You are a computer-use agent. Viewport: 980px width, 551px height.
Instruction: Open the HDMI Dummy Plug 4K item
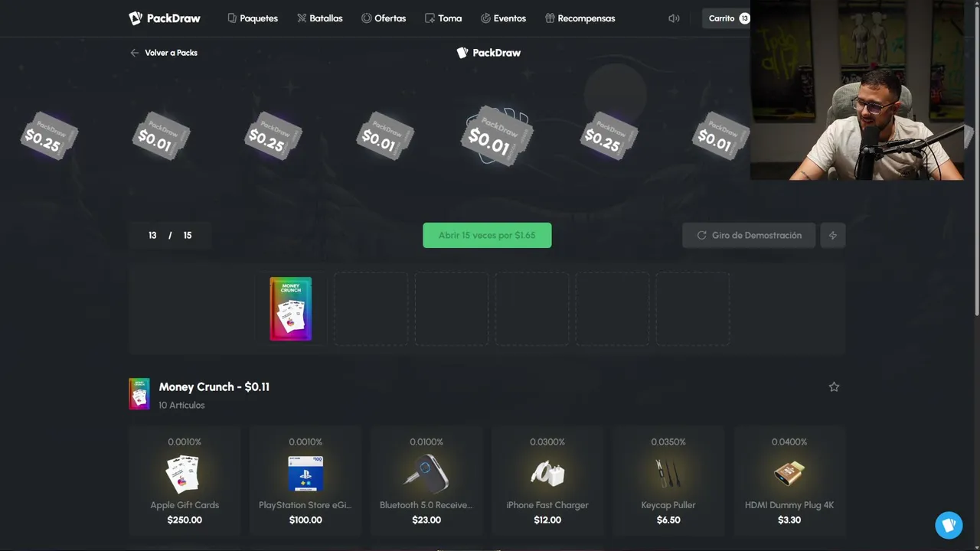click(789, 481)
